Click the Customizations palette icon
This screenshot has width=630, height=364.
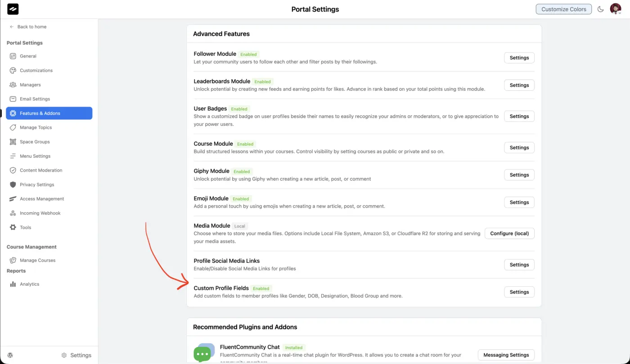(13, 71)
